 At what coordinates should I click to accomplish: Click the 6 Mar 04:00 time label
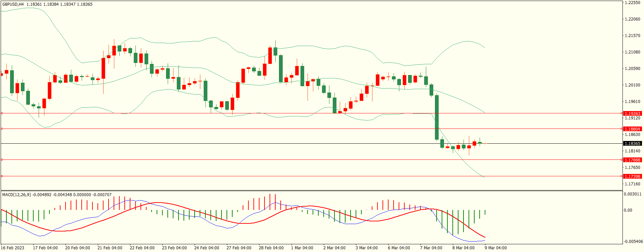point(399,248)
